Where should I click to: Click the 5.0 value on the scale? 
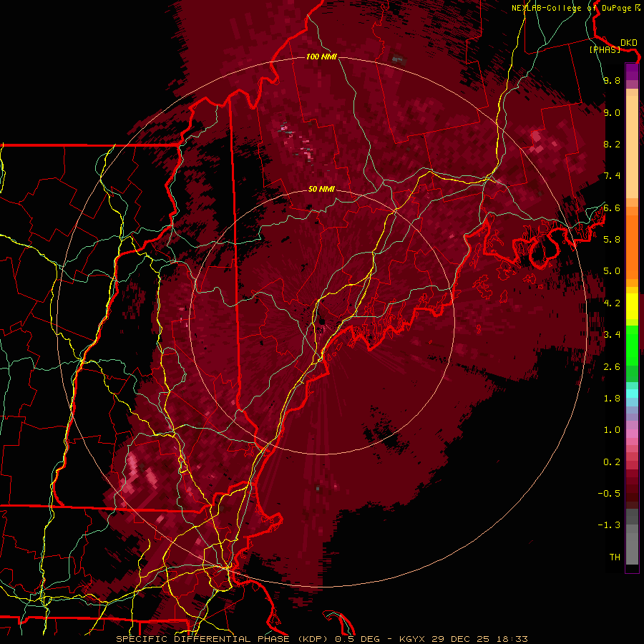[612, 271]
